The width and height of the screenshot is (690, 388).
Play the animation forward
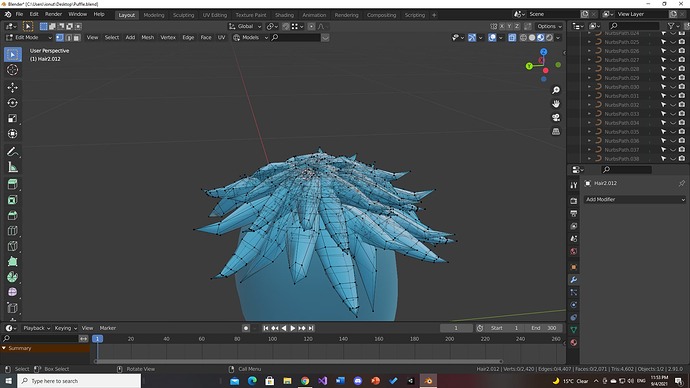coord(293,328)
